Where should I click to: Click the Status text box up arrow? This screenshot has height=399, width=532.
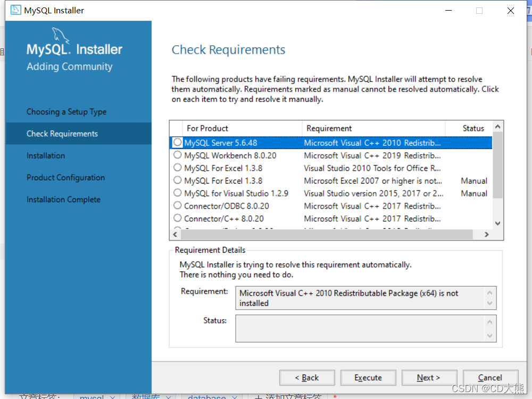pyautogui.click(x=489, y=322)
